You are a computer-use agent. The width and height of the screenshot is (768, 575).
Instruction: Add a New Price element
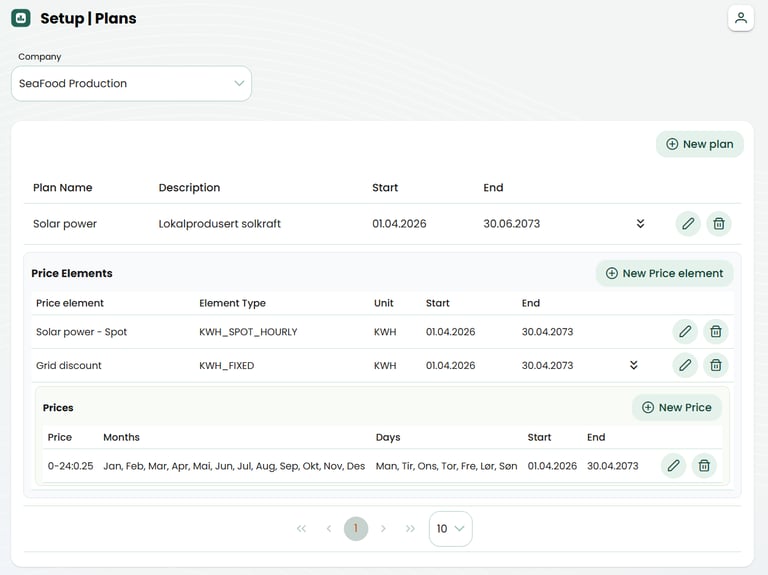[664, 274]
